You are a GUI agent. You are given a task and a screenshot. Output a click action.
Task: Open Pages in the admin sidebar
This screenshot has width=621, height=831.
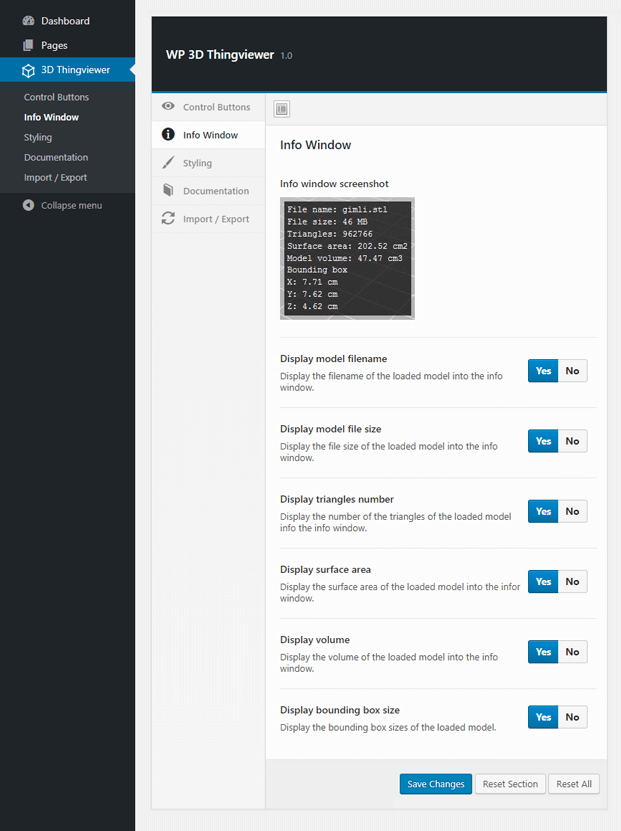pos(67,45)
